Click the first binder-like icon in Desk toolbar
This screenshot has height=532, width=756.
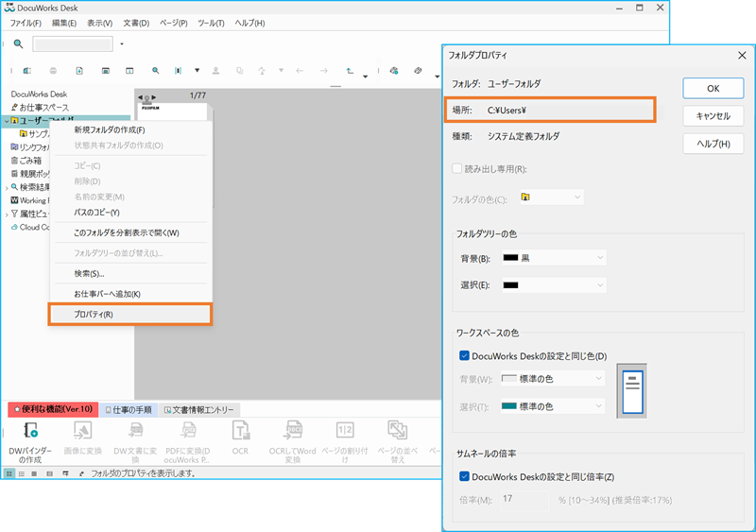click(x=27, y=71)
